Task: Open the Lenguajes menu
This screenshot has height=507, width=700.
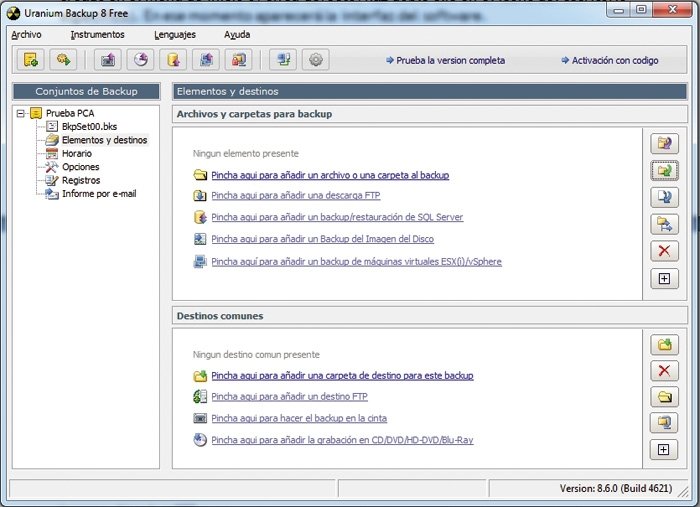Action: [175, 35]
